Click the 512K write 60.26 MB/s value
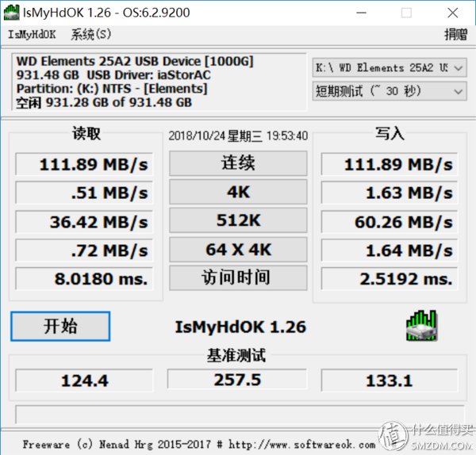 (390, 221)
